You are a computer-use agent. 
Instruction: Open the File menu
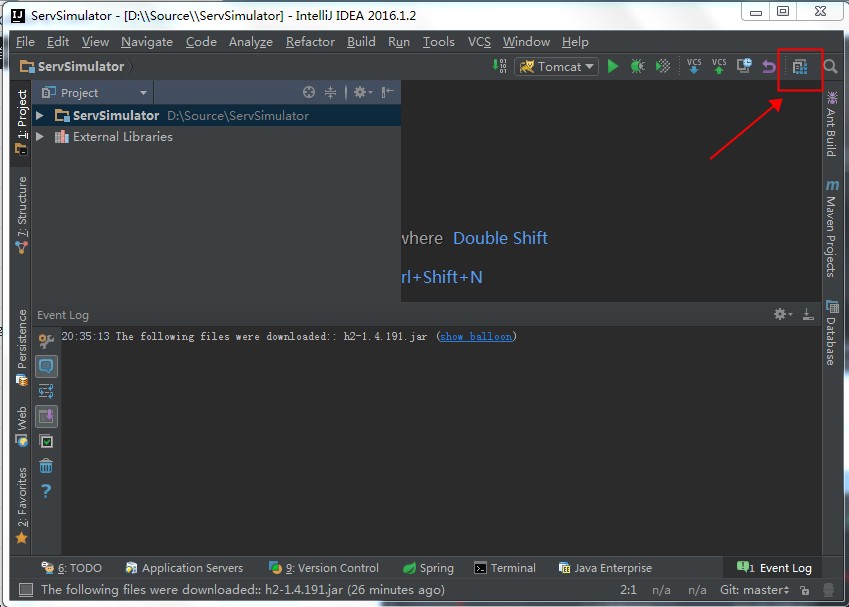[x=25, y=42]
